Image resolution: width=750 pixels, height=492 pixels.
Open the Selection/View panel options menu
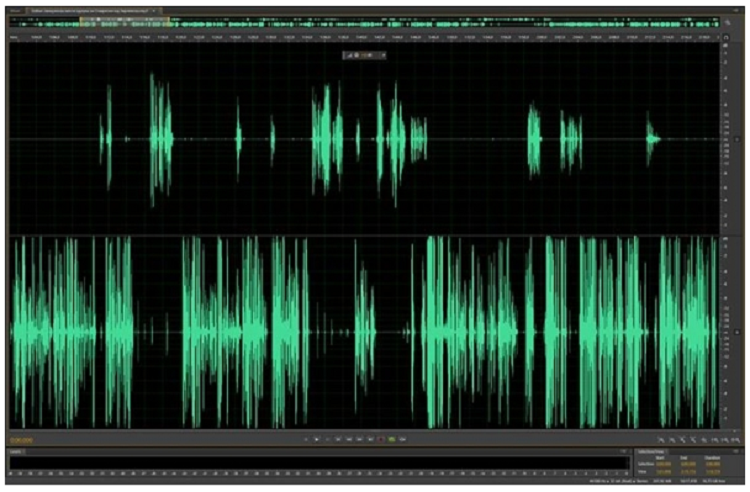[x=738, y=453]
